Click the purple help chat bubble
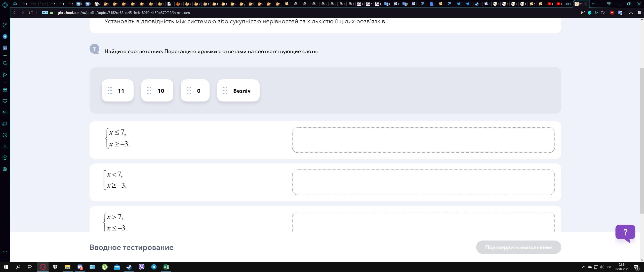 [625, 232]
